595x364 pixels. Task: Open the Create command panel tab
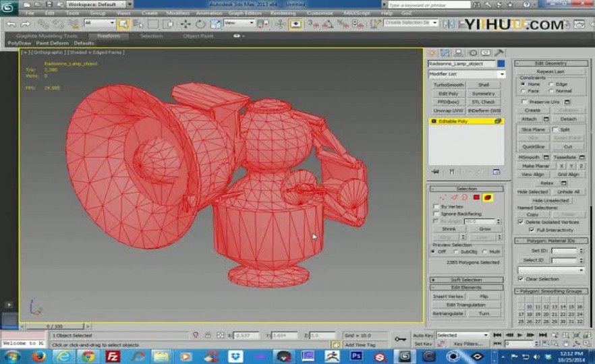pos(432,53)
